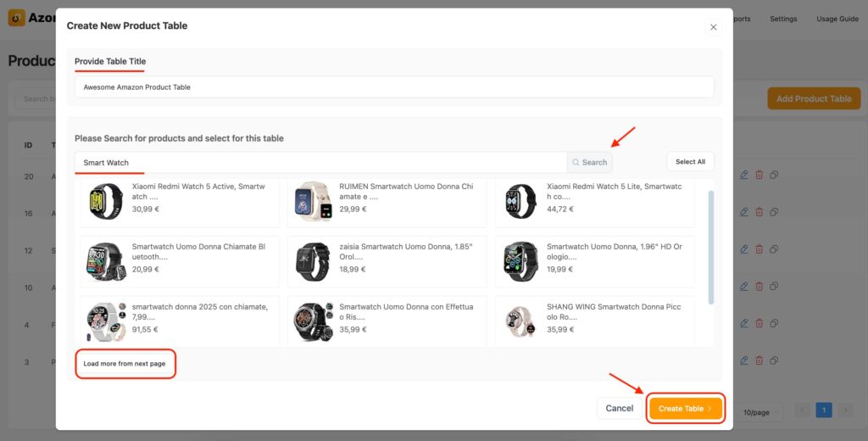Click the '18,99 €' price text
The image size is (868, 441).
coord(353,269)
